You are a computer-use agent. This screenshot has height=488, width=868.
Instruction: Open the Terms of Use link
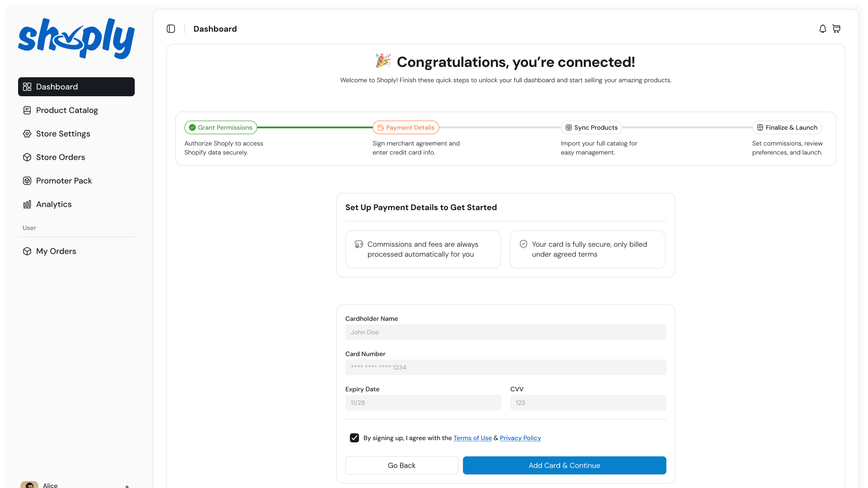[472, 438]
